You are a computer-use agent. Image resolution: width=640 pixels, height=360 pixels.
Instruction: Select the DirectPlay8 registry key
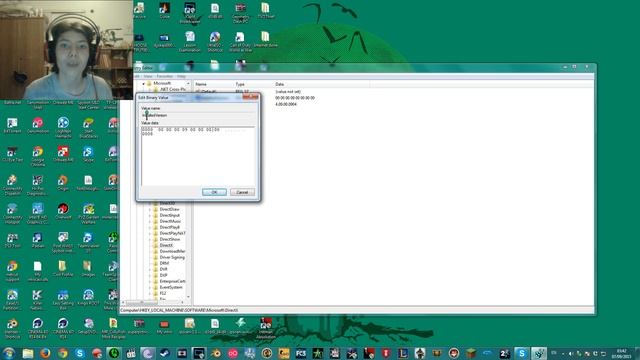[170, 227]
